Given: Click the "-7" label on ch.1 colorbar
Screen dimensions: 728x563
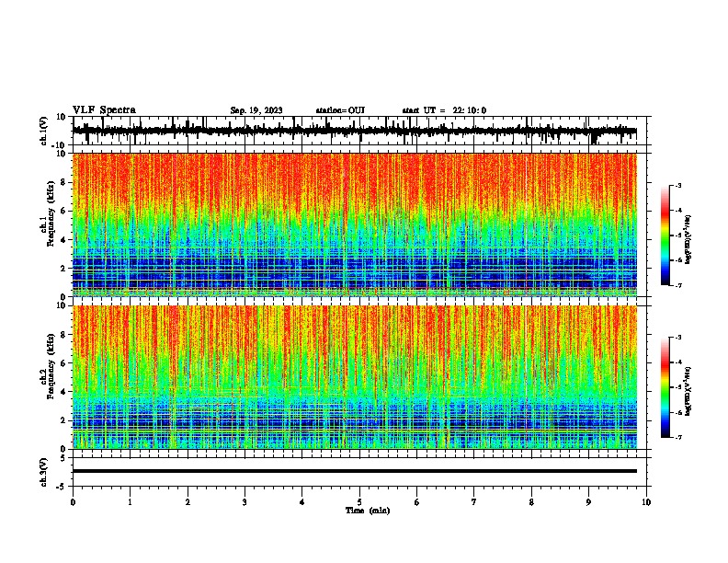Looking at the screenshot, I should (x=677, y=285).
